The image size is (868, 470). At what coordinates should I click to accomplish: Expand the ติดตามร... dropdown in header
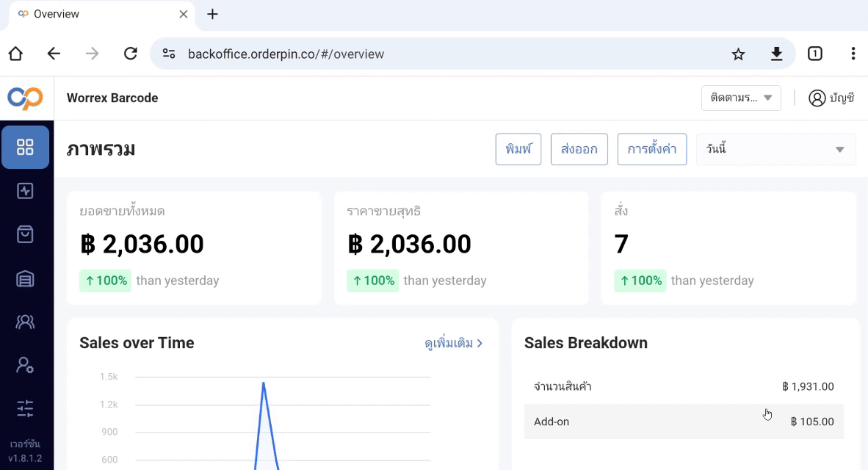coord(741,98)
